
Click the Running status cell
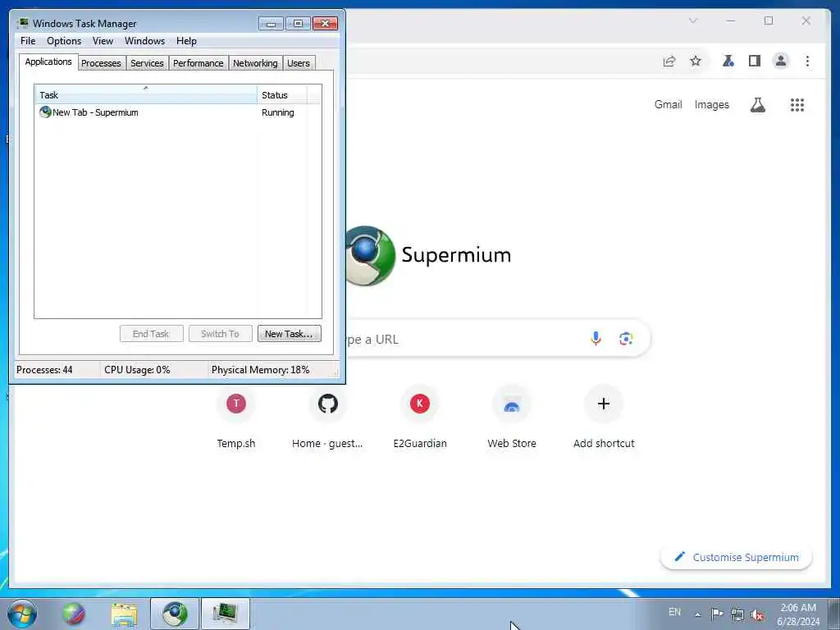click(x=277, y=112)
